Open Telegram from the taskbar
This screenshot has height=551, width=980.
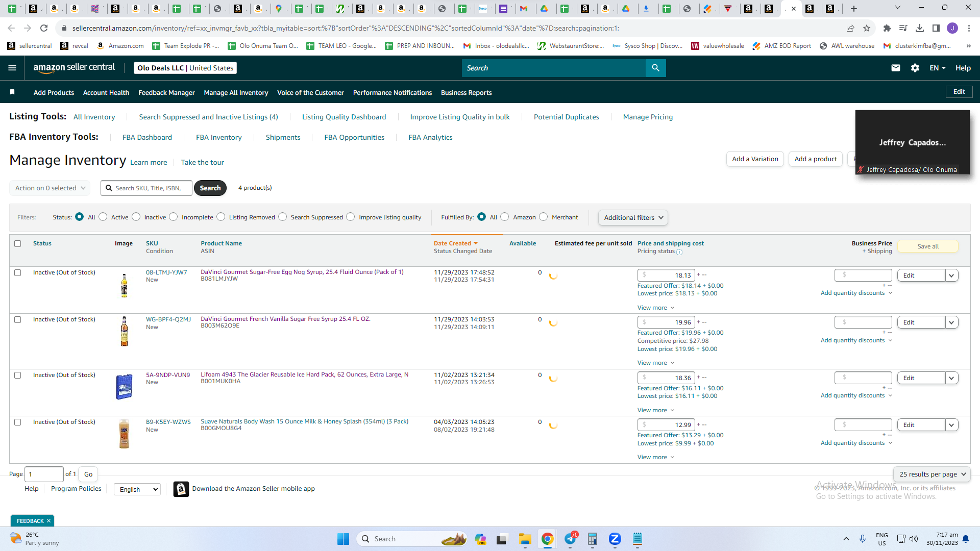[570, 539]
